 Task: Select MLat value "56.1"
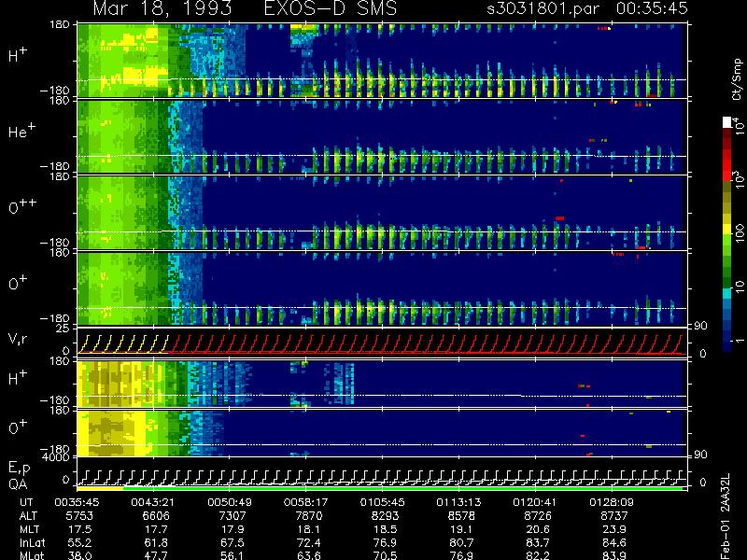[233, 555]
